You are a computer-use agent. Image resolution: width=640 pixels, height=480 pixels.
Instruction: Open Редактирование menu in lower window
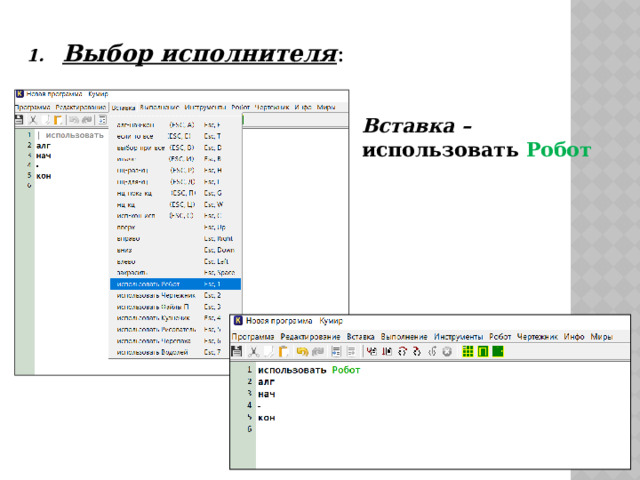pos(310,337)
